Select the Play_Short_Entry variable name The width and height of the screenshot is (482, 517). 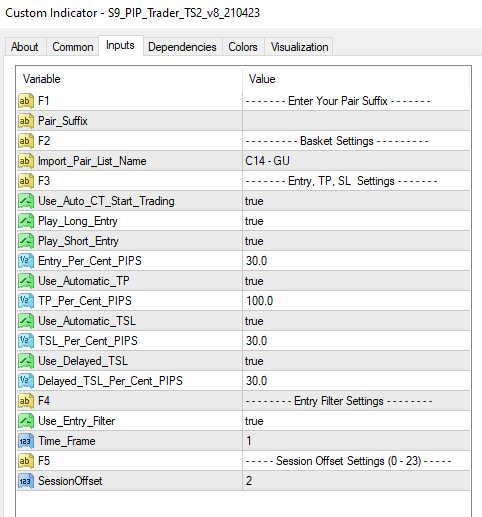[78, 241]
